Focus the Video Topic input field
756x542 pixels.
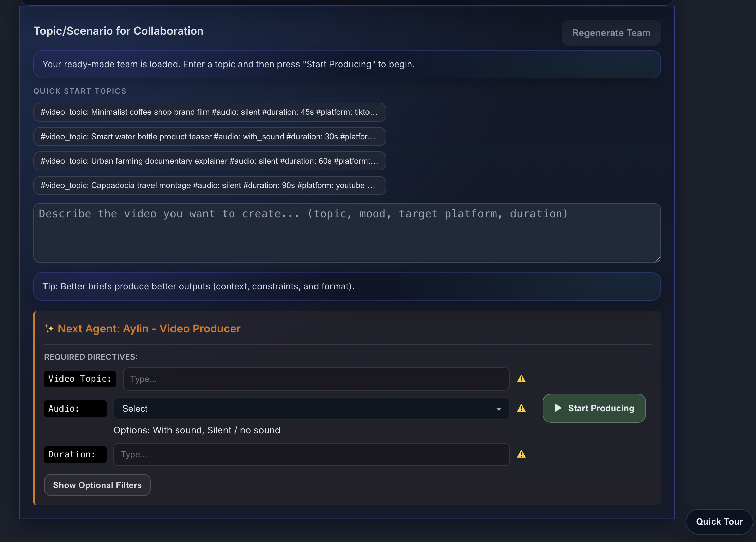point(316,379)
